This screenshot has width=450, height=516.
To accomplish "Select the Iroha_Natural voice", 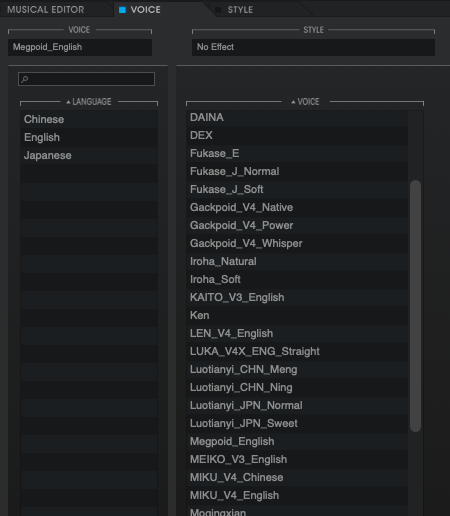I will coord(297,261).
